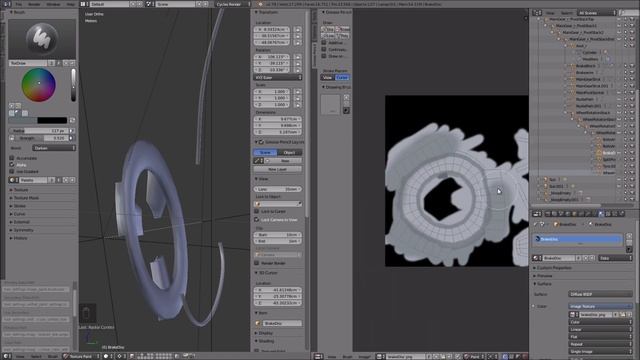Click the New Layer button
This screenshot has height=360, width=640.
[278, 169]
